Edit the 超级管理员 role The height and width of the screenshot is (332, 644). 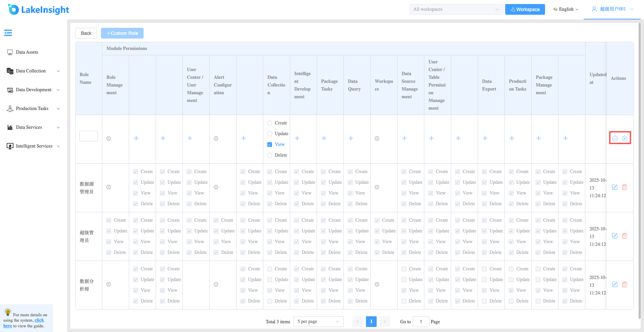click(615, 236)
